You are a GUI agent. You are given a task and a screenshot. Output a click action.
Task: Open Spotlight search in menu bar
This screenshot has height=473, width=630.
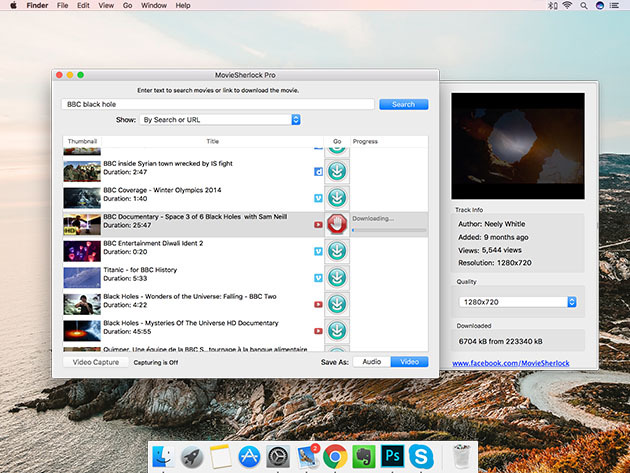(x=584, y=6)
